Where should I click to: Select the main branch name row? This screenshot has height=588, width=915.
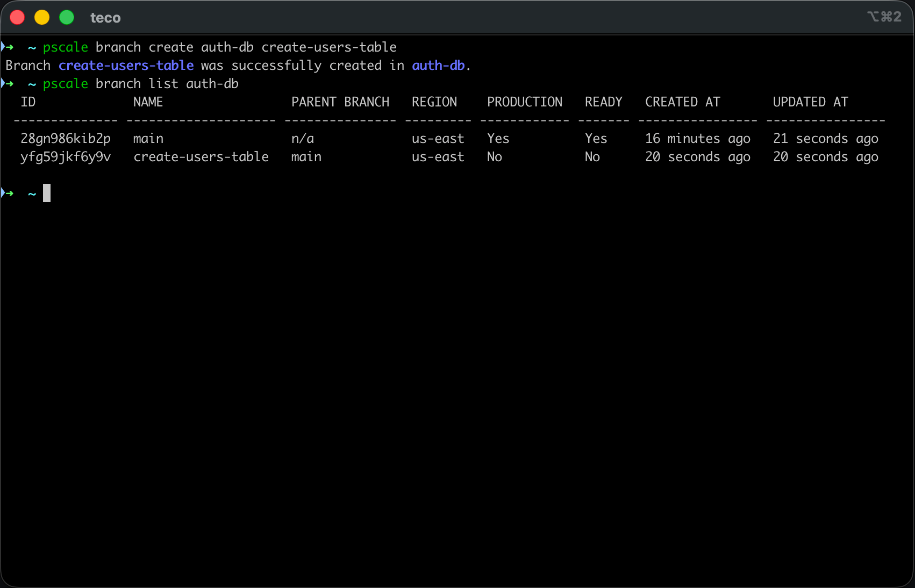[148, 138]
